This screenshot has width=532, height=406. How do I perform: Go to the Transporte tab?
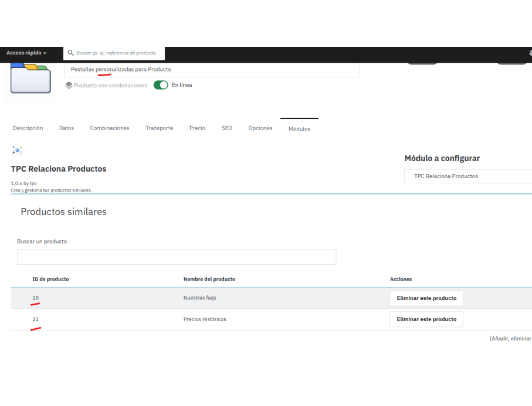(160, 128)
